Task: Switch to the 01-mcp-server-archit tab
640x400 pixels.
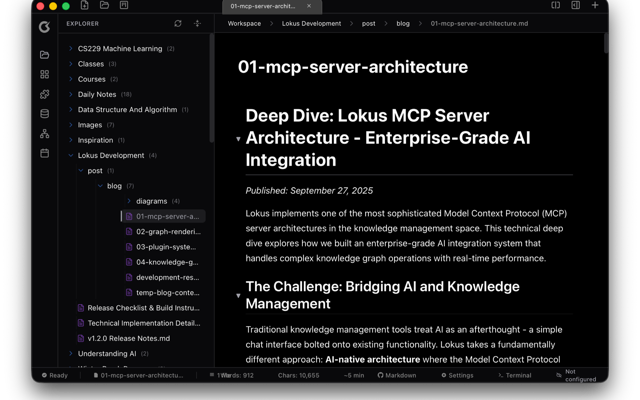Action: click(x=263, y=6)
